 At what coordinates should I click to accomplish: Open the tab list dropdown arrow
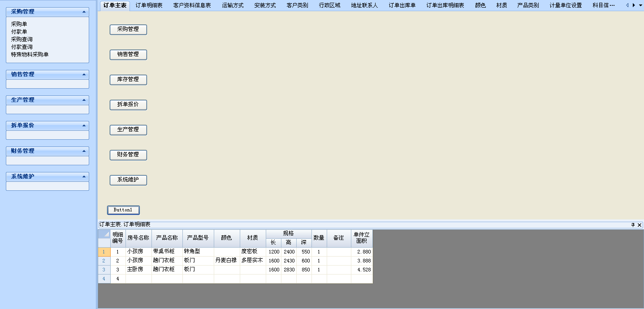pos(640,5)
